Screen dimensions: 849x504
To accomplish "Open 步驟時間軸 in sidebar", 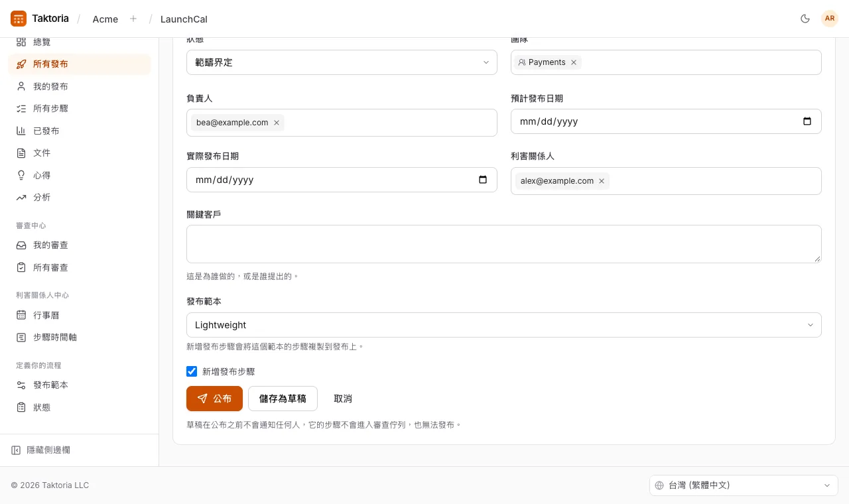I will (80, 337).
